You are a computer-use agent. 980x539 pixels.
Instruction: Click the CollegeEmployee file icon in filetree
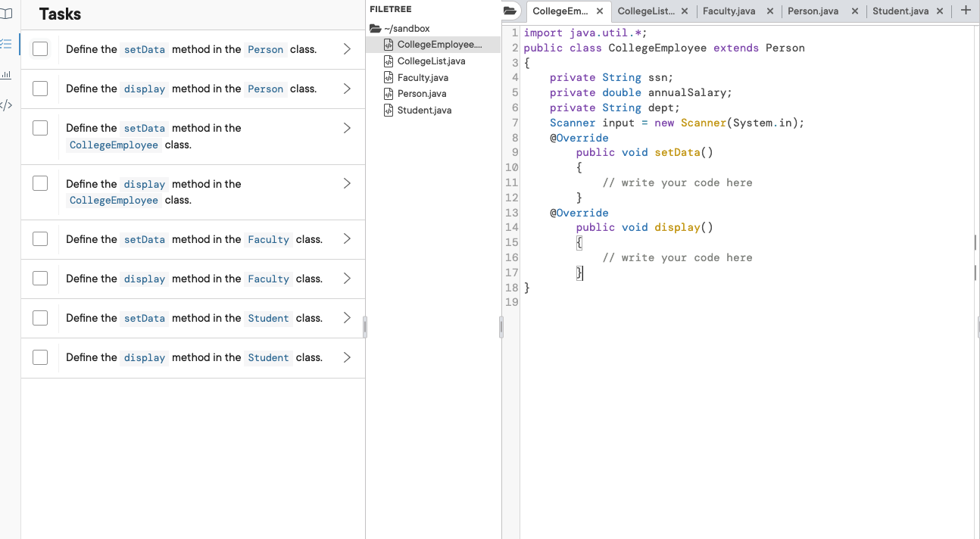coord(389,45)
